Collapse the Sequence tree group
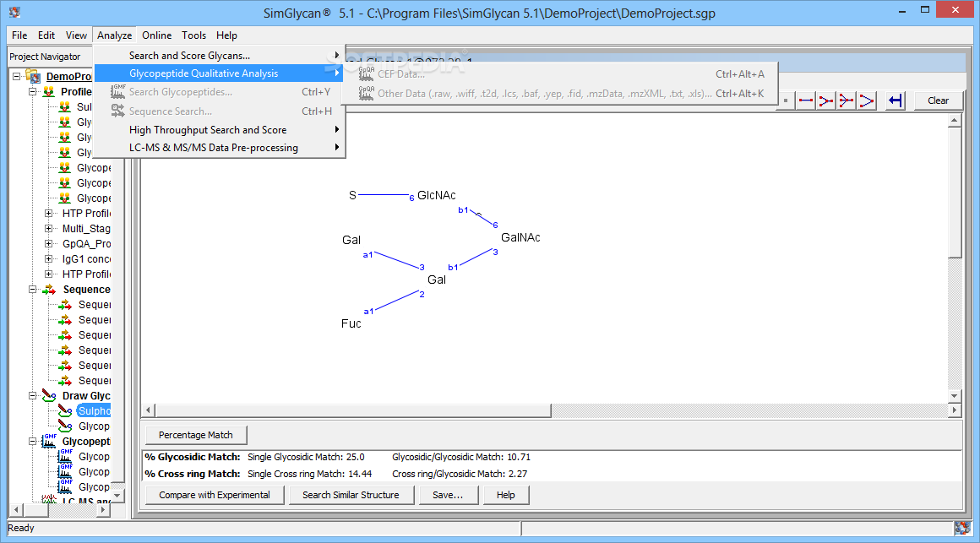Image resolution: width=980 pixels, height=543 pixels. coord(32,290)
